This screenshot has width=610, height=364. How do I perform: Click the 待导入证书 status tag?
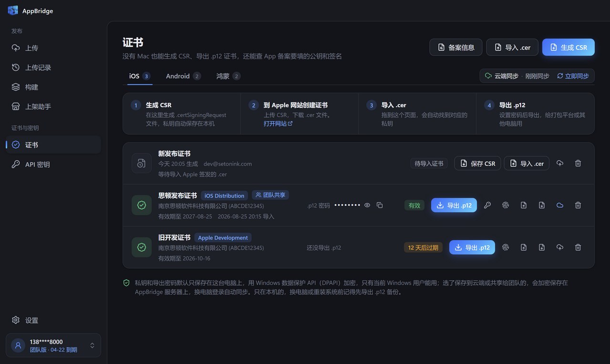tap(429, 163)
